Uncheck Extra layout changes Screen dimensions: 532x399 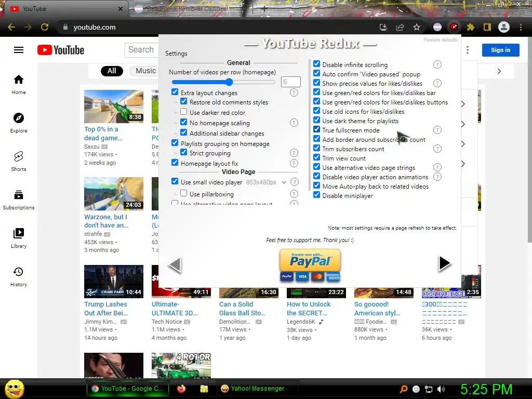(x=175, y=92)
